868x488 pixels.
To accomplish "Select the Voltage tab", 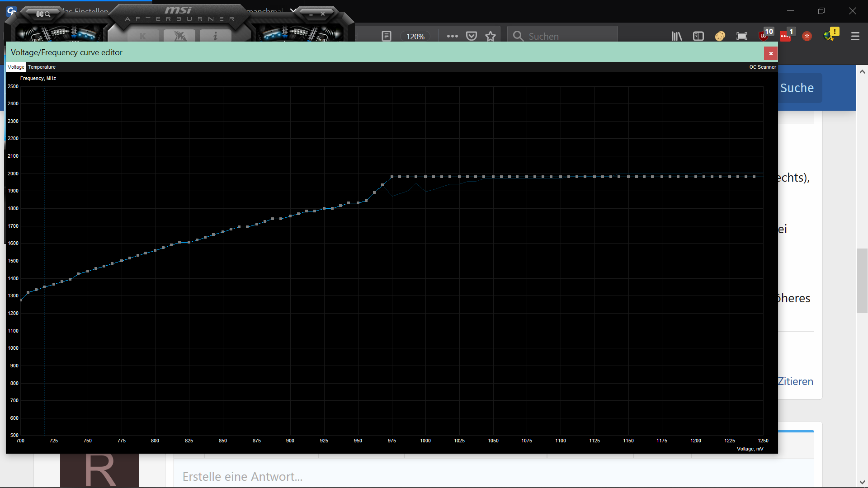I will click(16, 67).
